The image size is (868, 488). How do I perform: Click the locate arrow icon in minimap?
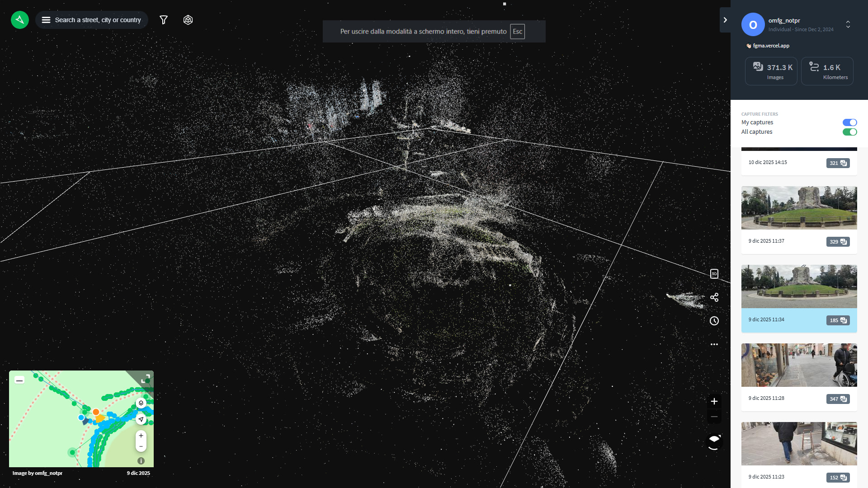coord(141,419)
